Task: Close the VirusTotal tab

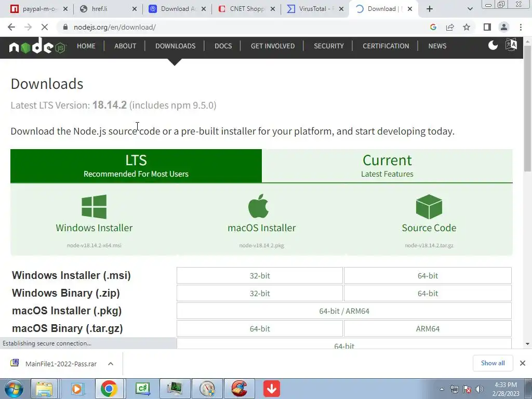Action: coord(341,9)
